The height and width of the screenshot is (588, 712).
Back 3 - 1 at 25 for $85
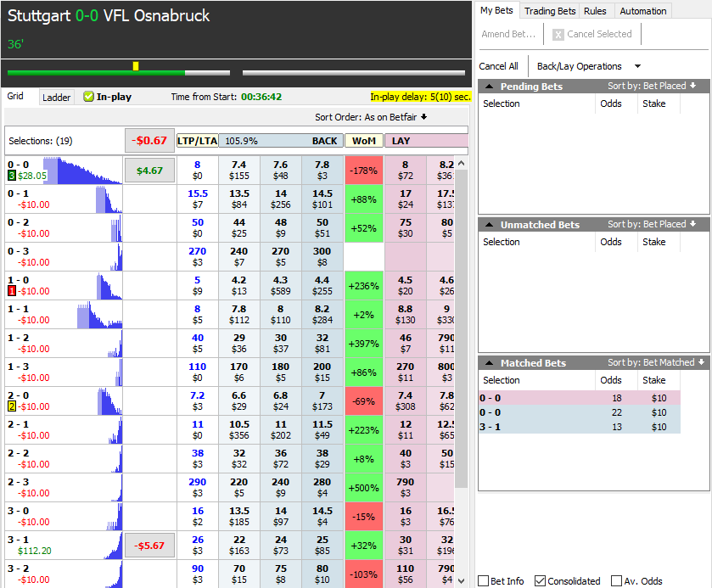[322, 545]
